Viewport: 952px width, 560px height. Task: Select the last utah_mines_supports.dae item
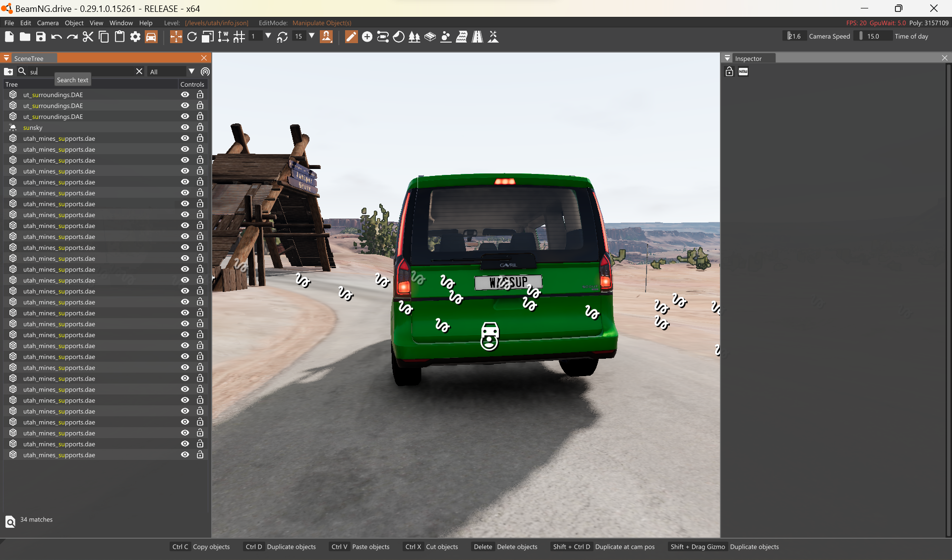(x=59, y=455)
